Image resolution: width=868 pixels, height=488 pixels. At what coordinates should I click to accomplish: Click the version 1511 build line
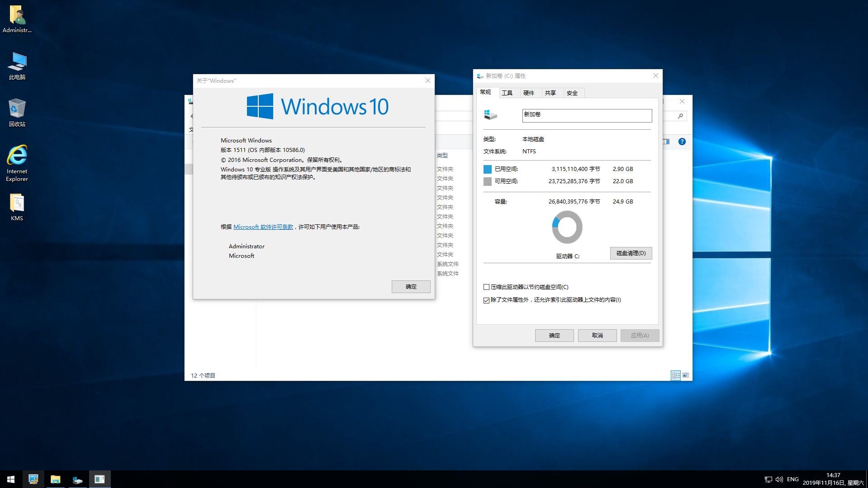pos(262,150)
